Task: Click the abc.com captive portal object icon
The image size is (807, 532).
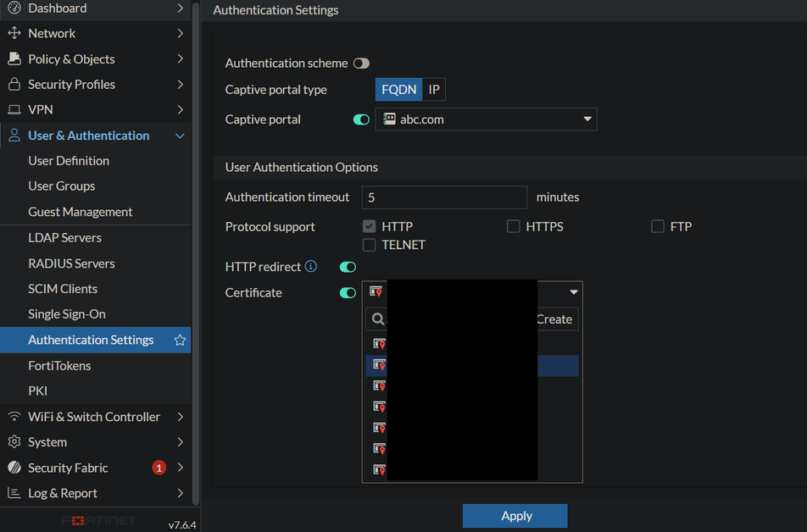Action: 390,119
